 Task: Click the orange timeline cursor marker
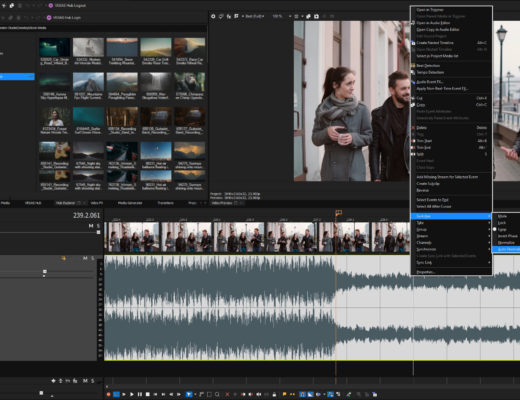click(x=338, y=213)
